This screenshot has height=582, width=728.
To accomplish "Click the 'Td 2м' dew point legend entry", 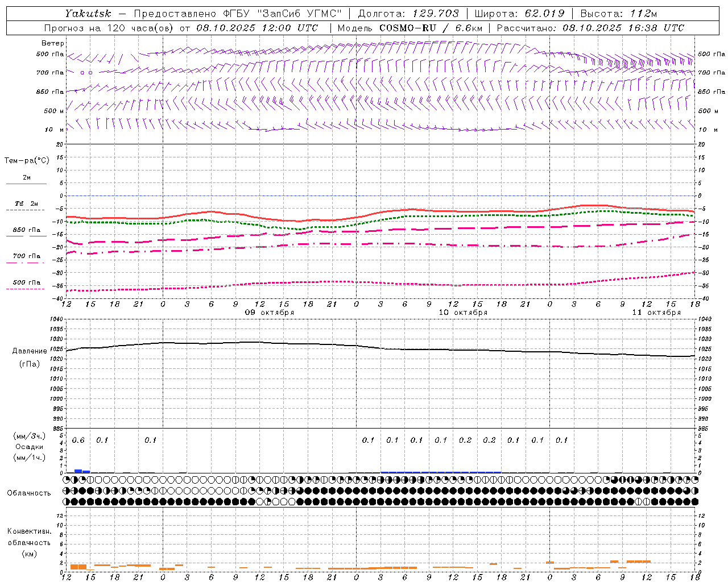I will coord(27,203).
